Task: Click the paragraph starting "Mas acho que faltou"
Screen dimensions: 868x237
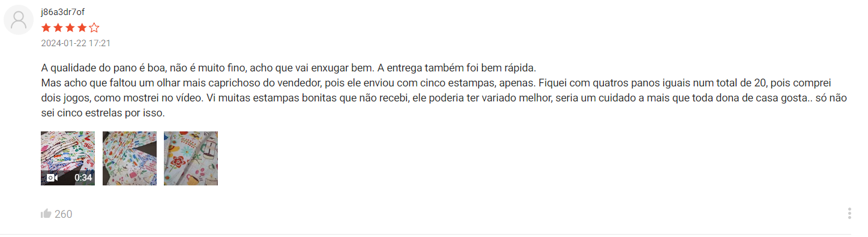Action: tap(444, 97)
